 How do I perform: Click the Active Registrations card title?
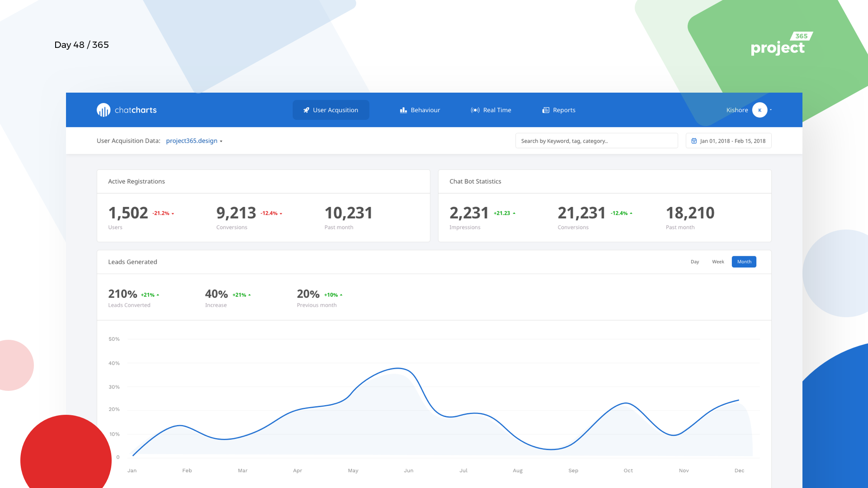point(137,181)
